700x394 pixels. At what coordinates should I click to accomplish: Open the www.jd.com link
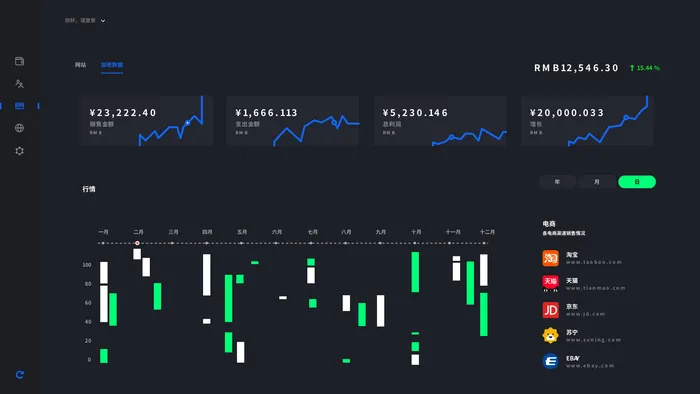coord(585,314)
